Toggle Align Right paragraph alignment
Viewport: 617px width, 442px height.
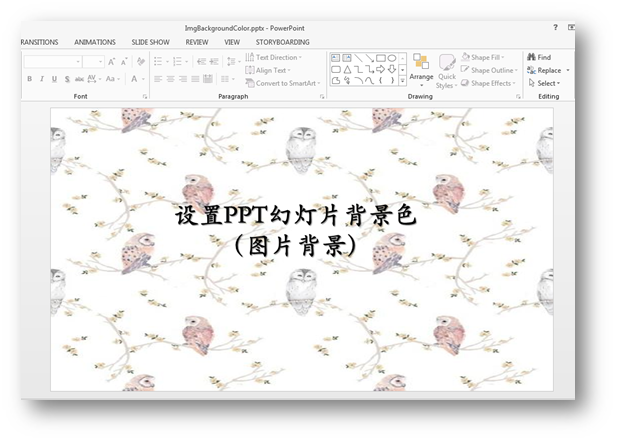pyautogui.click(x=183, y=79)
